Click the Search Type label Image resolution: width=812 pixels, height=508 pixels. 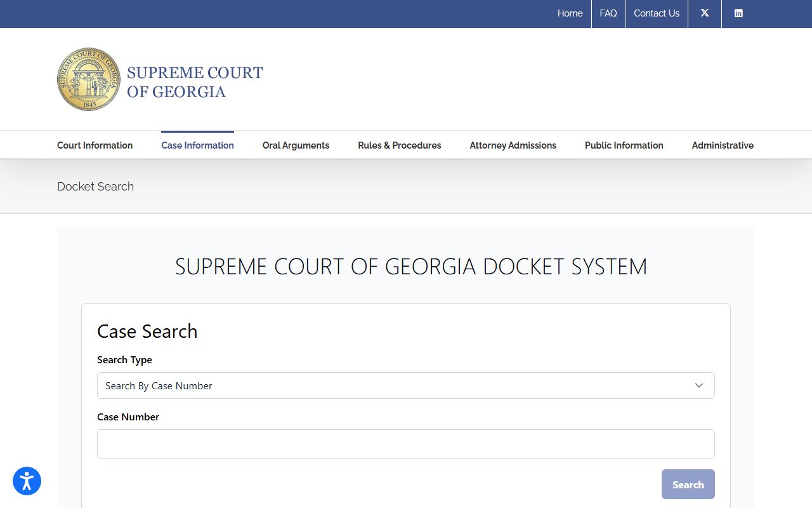click(x=124, y=359)
